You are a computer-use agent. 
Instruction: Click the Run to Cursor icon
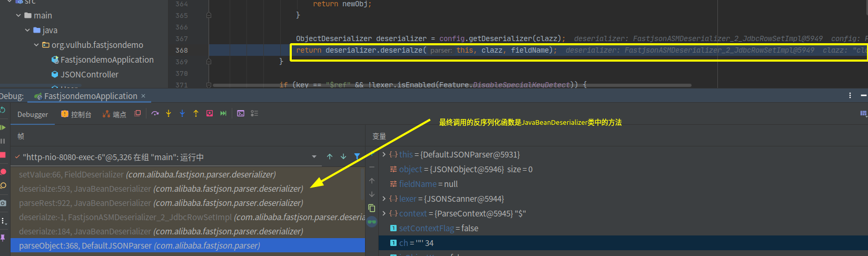(x=223, y=114)
